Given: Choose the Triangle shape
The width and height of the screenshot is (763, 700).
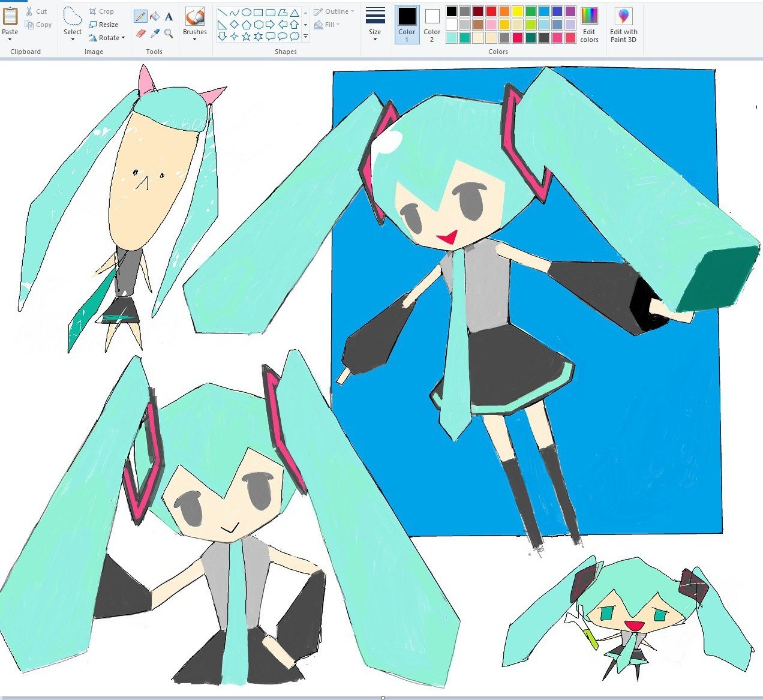Looking at the screenshot, I should (x=294, y=12).
